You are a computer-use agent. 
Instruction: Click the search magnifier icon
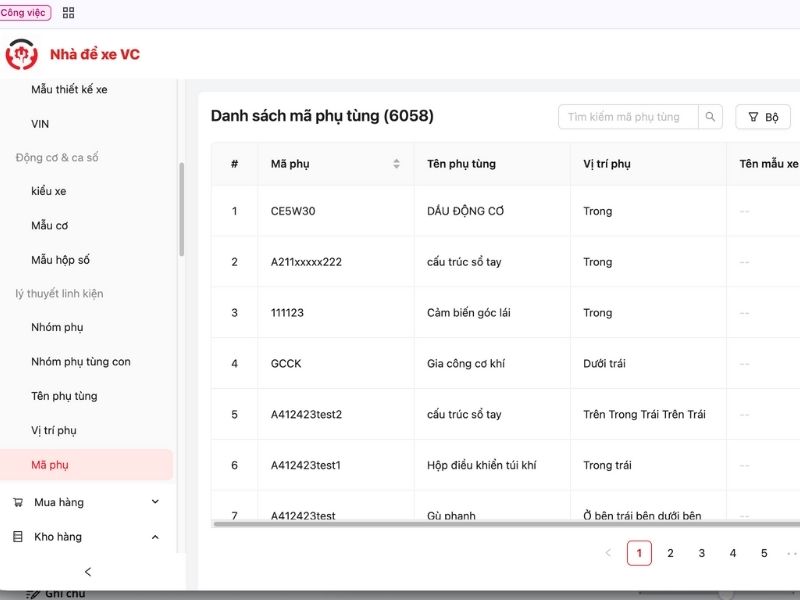tap(710, 117)
